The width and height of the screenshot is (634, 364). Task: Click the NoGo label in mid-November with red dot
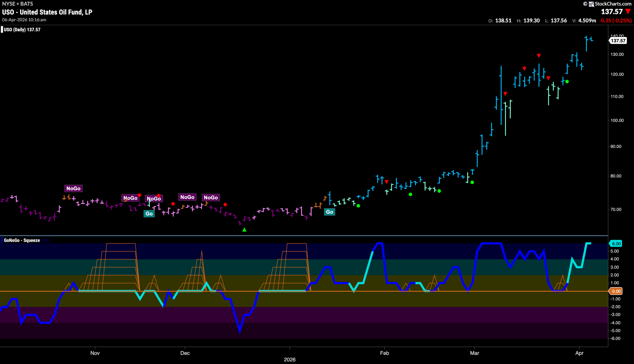[x=130, y=198]
